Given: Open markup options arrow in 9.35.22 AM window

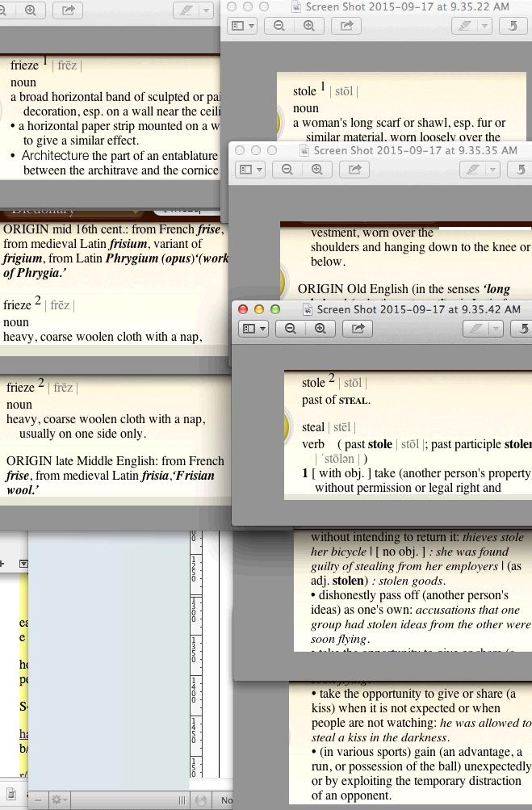Looking at the screenshot, I should (484, 26).
